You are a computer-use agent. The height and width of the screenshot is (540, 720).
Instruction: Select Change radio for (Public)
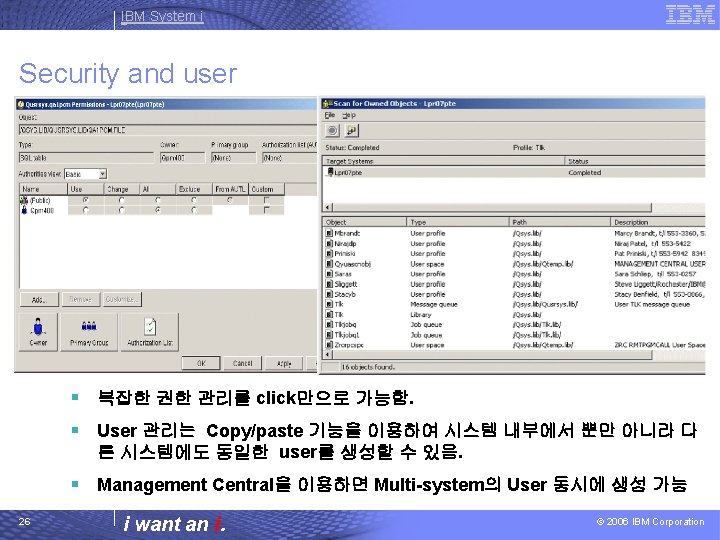(122, 200)
